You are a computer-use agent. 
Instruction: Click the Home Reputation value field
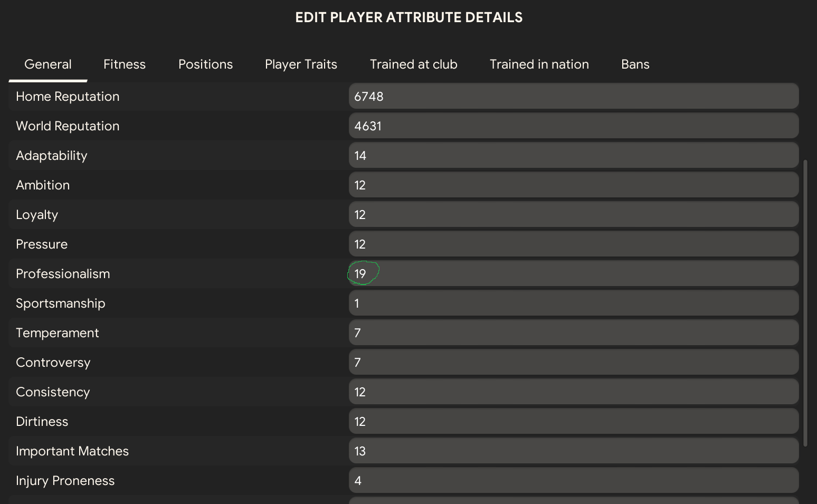573,97
